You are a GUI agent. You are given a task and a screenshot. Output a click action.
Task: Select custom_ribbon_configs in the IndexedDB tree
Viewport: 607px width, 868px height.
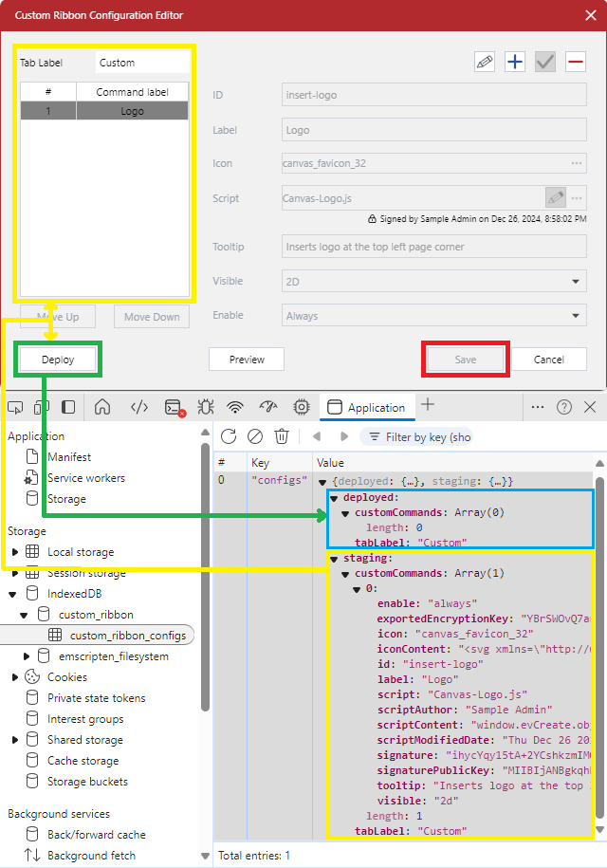pos(127,636)
